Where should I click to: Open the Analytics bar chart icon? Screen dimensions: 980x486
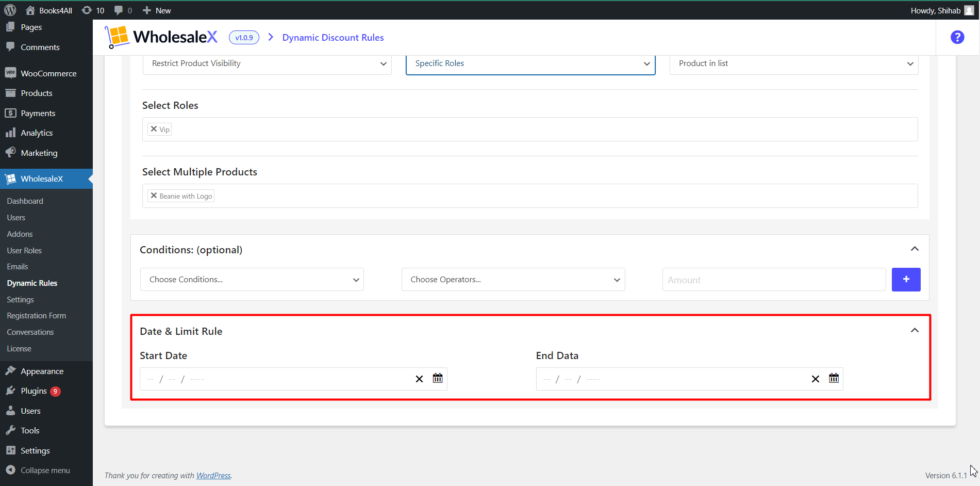click(x=10, y=133)
